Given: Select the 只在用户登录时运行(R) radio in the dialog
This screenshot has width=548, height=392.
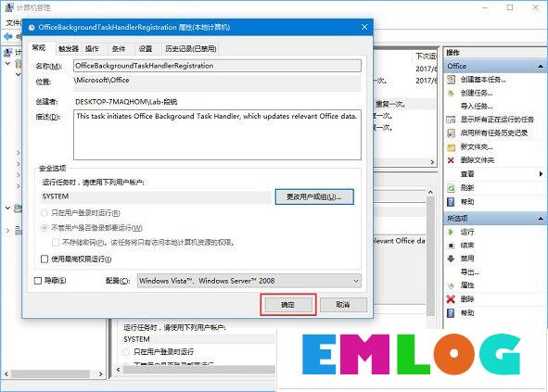Looking at the screenshot, I should click(45, 213).
